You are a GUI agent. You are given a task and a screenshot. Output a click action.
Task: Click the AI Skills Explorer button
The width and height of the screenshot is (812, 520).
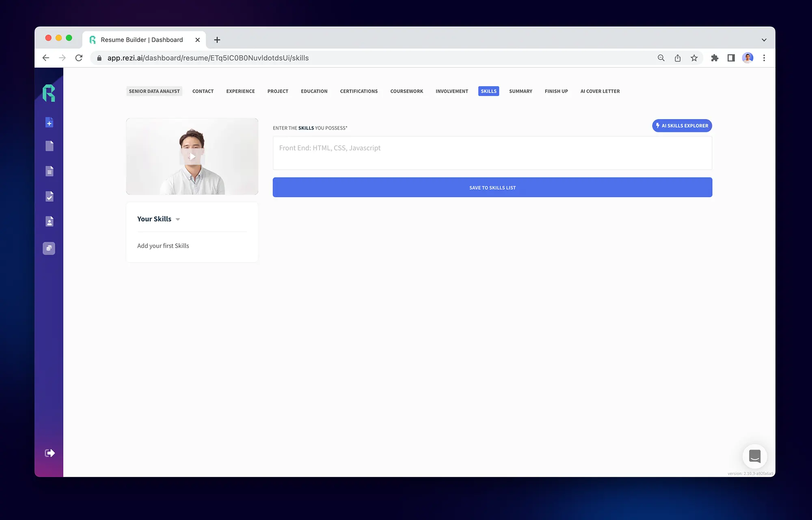pos(682,126)
